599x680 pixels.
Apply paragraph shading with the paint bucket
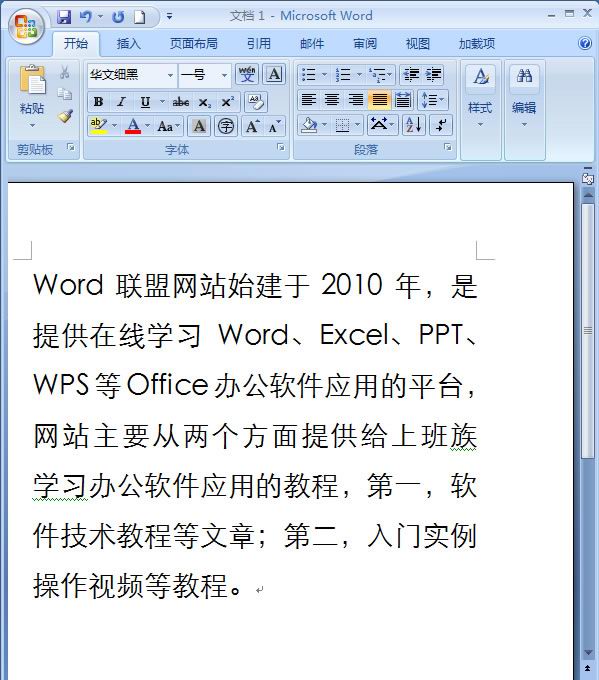(x=309, y=125)
